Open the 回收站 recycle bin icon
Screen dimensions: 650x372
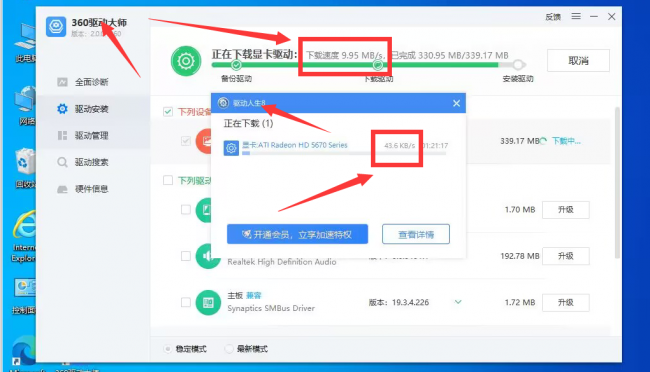(26, 168)
